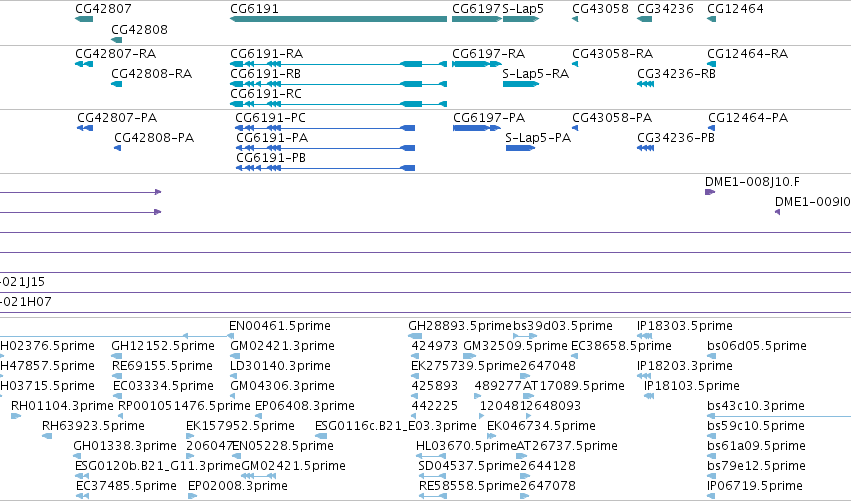Select the EK157952.5prime EST label

click(x=240, y=426)
